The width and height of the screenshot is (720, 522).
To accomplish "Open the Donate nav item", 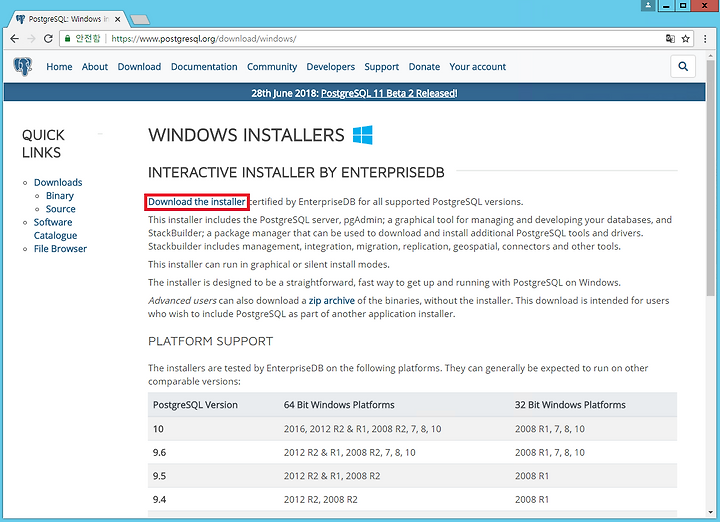I will tap(424, 67).
